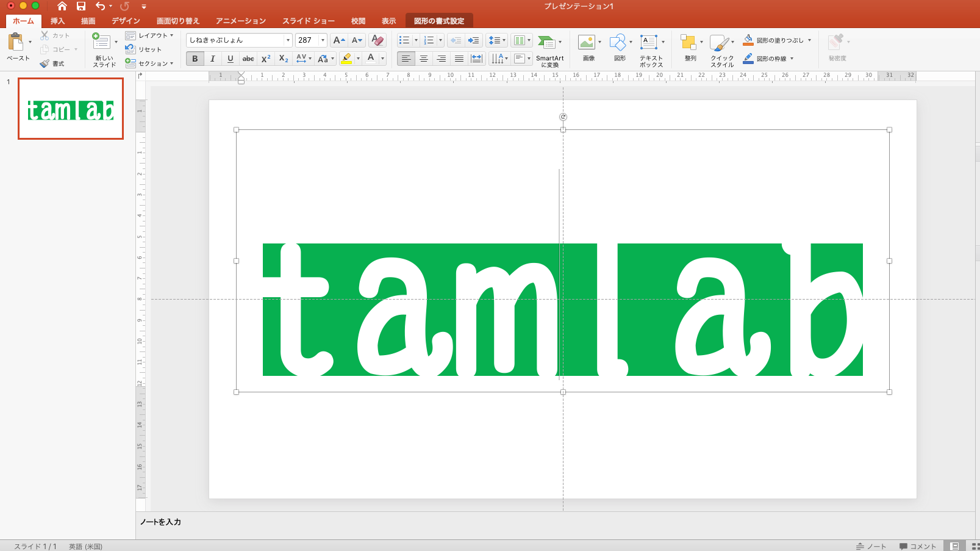Switch to the Insert (挿入) tab
This screenshot has height=551, width=980.
(x=57, y=21)
